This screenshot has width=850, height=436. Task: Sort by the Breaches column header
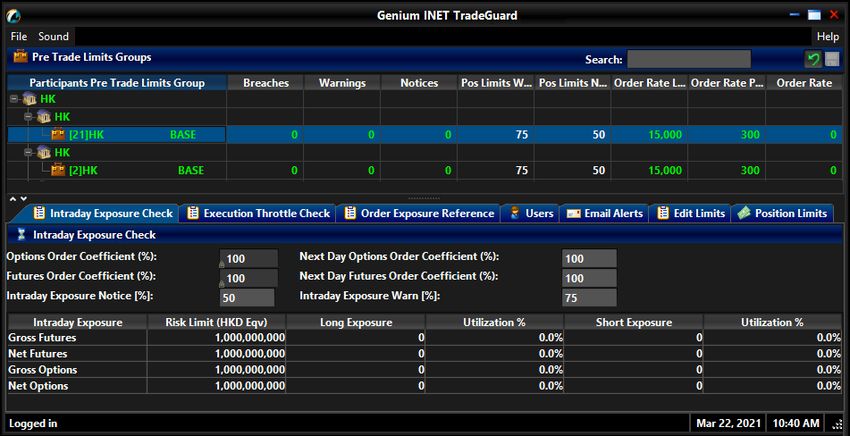coord(265,83)
